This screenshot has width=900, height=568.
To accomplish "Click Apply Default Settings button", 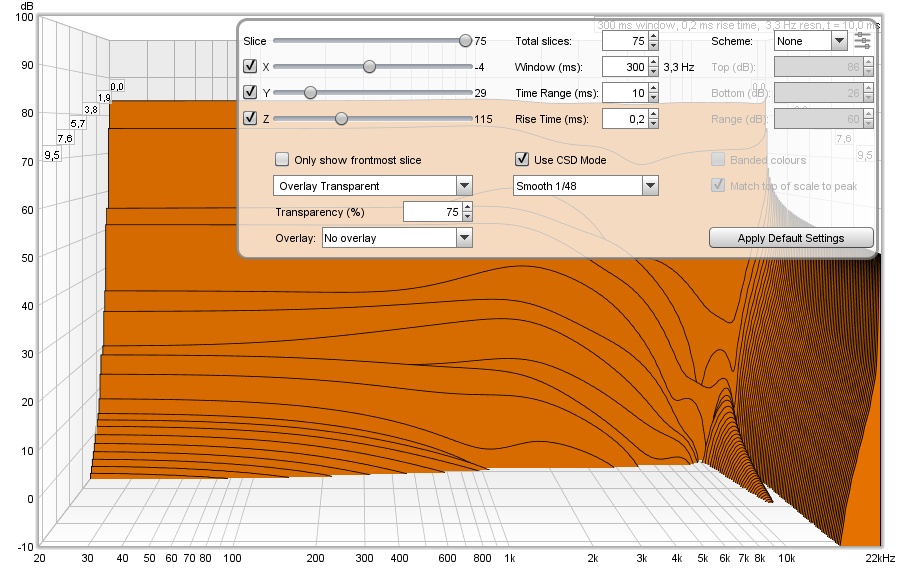I will pyautogui.click(x=791, y=238).
